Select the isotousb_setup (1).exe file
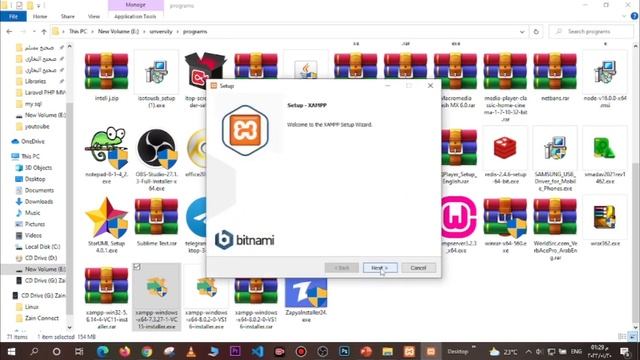 [156, 80]
